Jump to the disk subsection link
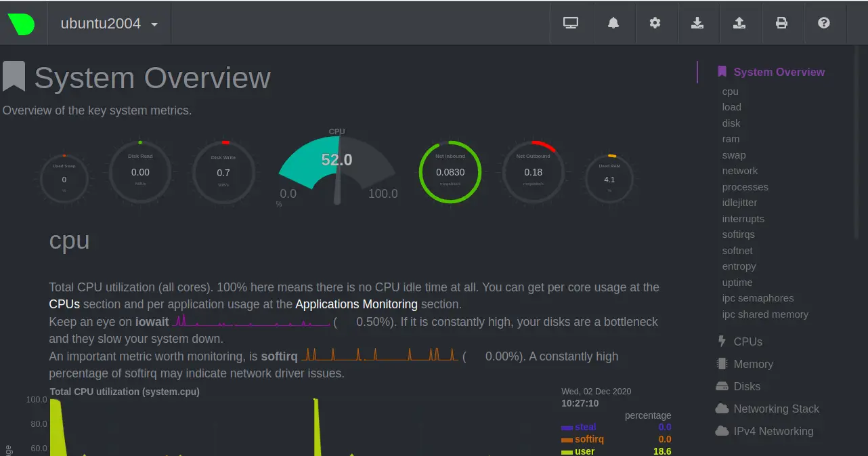Viewport: 868px width, 456px height. pos(731,123)
